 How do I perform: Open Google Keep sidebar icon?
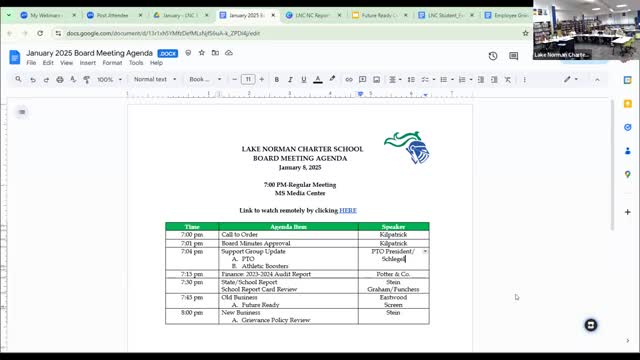628,104
